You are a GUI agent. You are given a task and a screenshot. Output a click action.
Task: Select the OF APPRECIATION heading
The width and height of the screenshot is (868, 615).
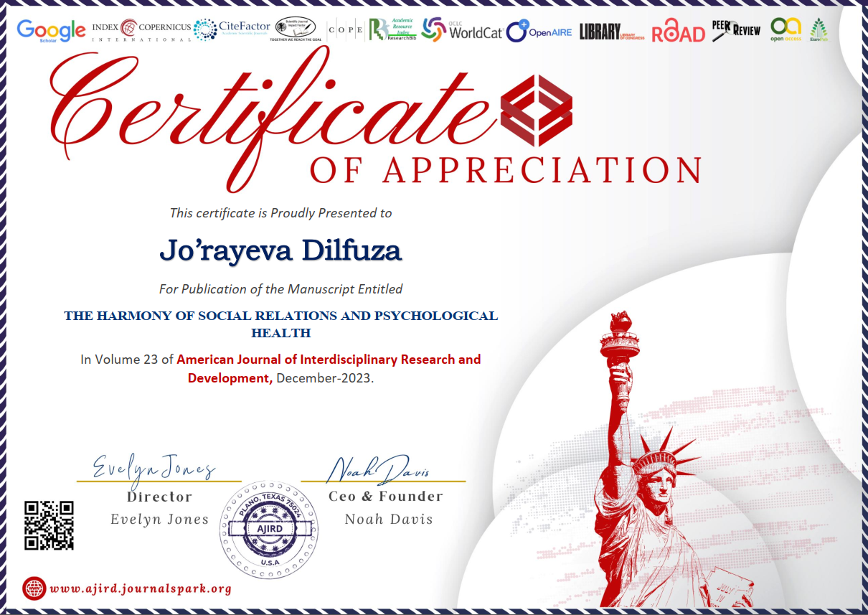tap(506, 170)
